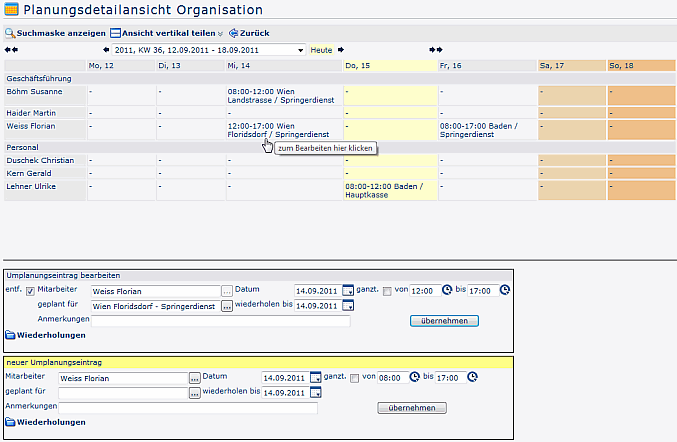Click the Ansicht vertikal teilen icon
Image resolution: width=677 pixels, height=442 pixels.
(115, 33)
